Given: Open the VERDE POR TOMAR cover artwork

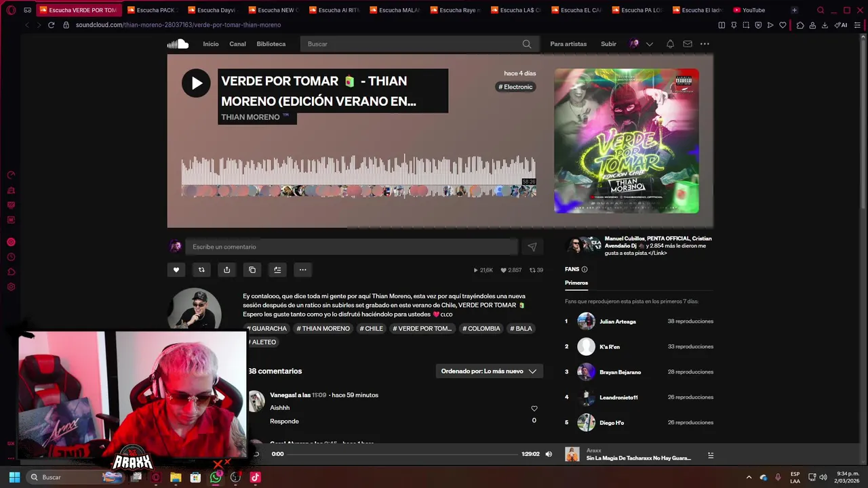Looking at the screenshot, I should (x=627, y=141).
